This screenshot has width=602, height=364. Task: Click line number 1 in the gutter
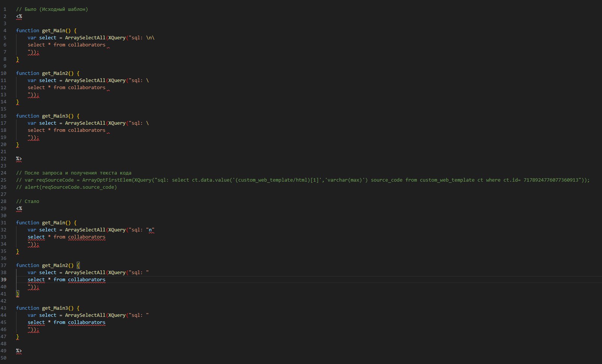pos(5,9)
